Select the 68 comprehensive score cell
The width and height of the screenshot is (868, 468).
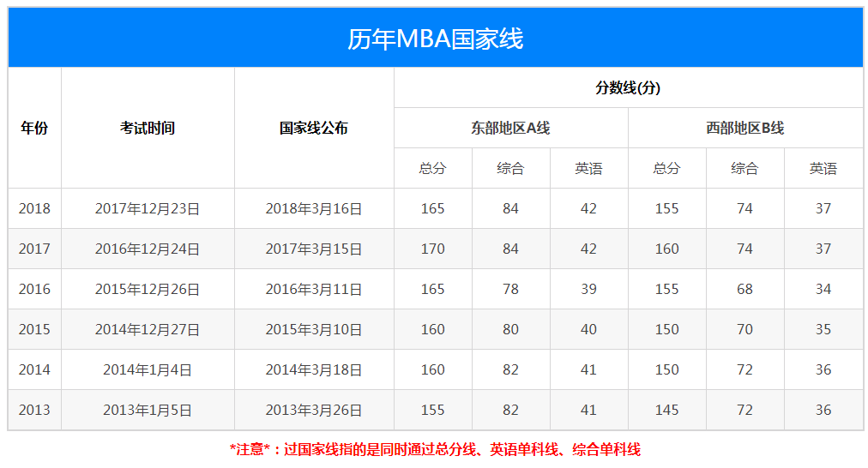coord(744,289)
